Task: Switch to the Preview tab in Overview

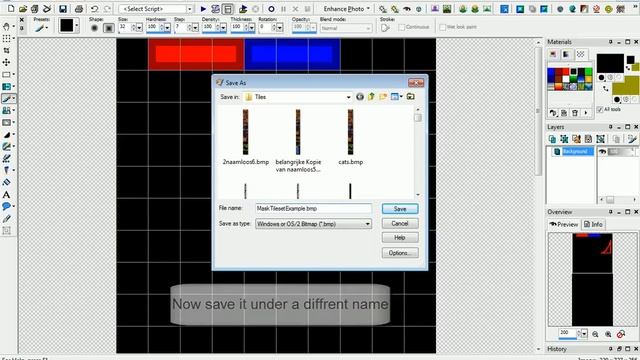Action: click(564, 224)
